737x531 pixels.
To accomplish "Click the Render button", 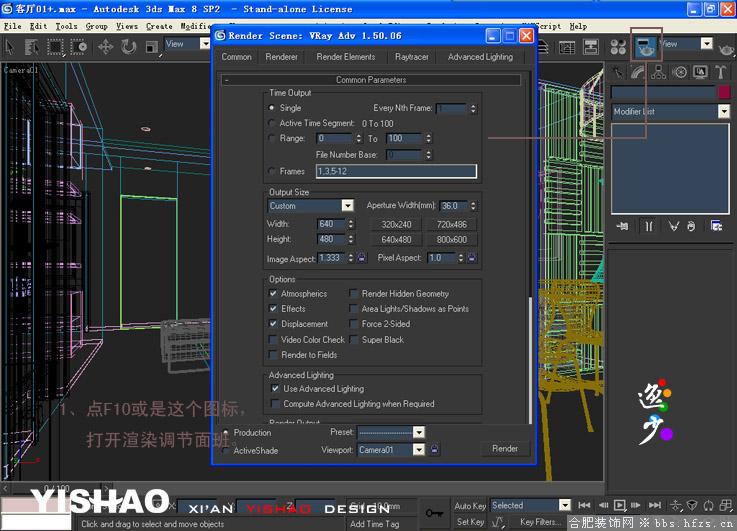I will point(505,449).
